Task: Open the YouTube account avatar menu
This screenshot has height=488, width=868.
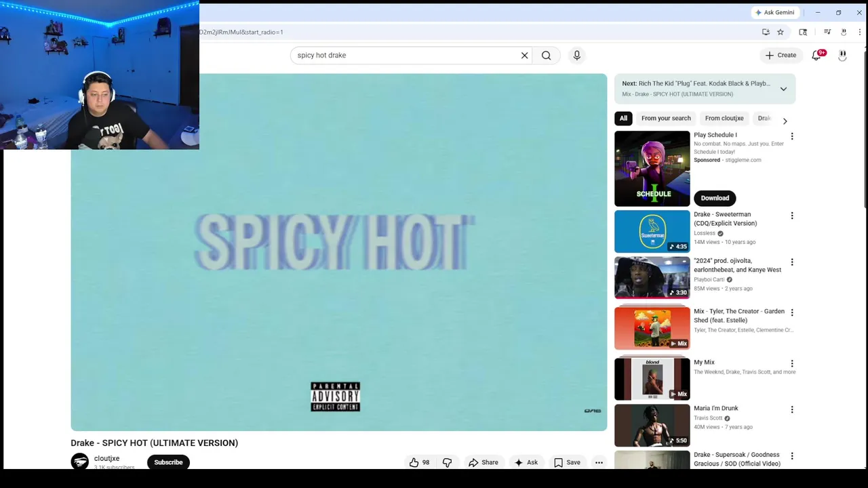Action: (842, 56)
